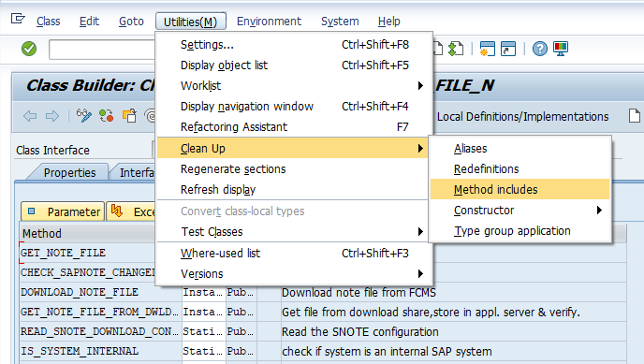Screen dimensions: 644x364
Task: Click the Pub... visibility cell of READ_SNOTE_DOWNLOAD_CON
Action: click(241, 331)
